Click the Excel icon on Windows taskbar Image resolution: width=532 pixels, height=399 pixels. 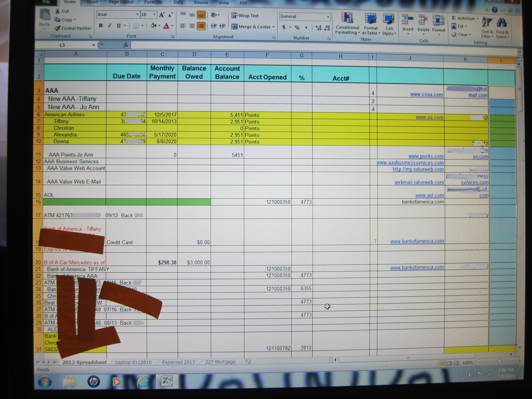pyautogui.click(x=167, y=381)
